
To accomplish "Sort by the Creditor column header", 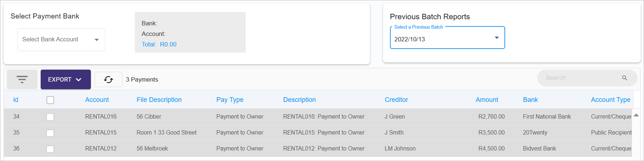I will [397, 100].
